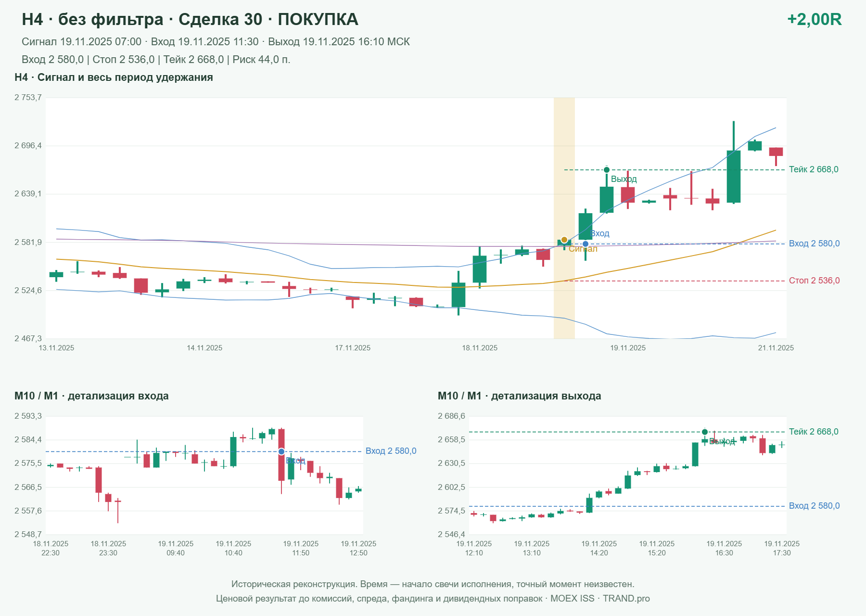Click the green exit dot on exit detail chart

[705, 432]
